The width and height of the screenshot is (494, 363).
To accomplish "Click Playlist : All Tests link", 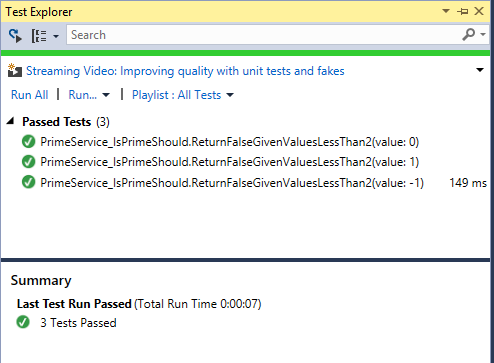I will [x=176, y=95].
